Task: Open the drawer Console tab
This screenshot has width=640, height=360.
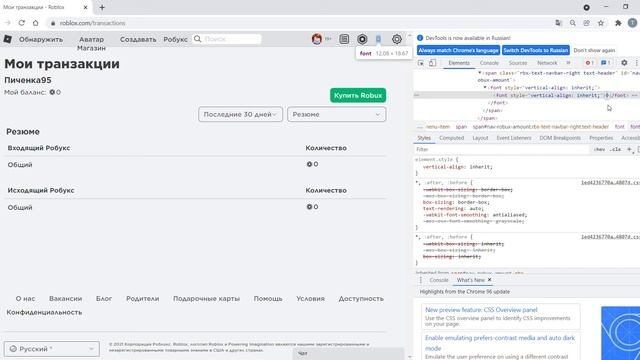Action: pos(439,280)
